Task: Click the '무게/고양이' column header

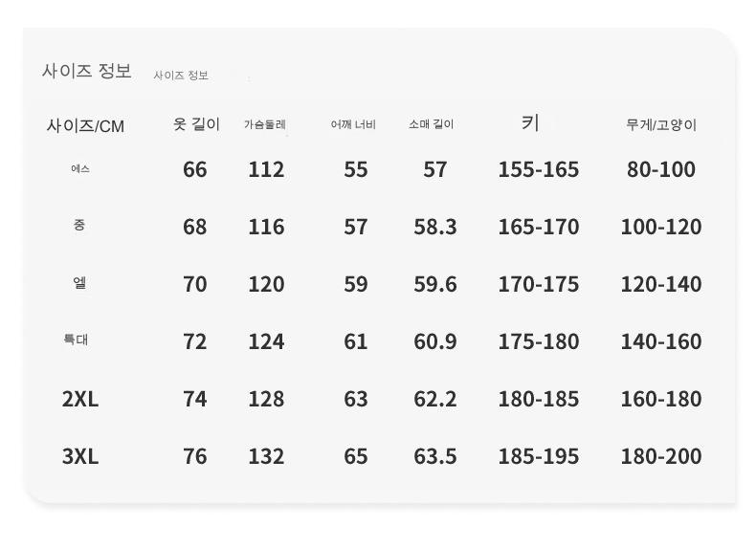Action: (661, 124)
